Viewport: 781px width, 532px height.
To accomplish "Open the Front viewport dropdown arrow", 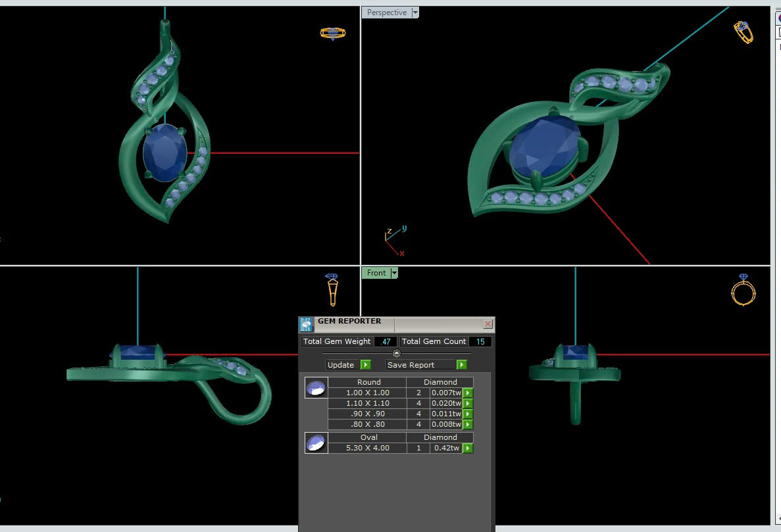I will pos(393,273).
